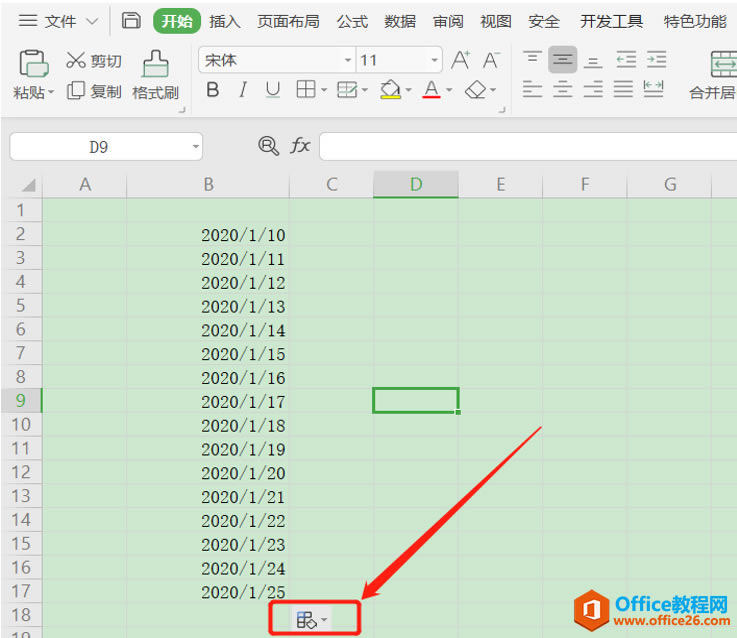Image resolution: width=737 pixels, height=638 pixels.
Task: Expand the eraser clear dropdown arrow
Action: pos(493,90)
